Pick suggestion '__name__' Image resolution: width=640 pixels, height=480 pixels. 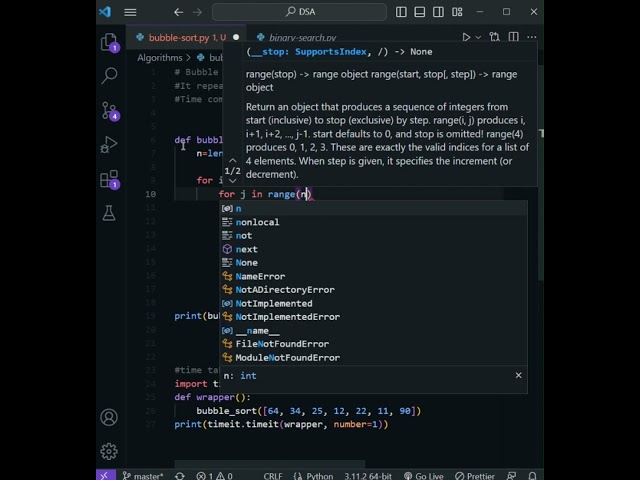coord(373,330)
